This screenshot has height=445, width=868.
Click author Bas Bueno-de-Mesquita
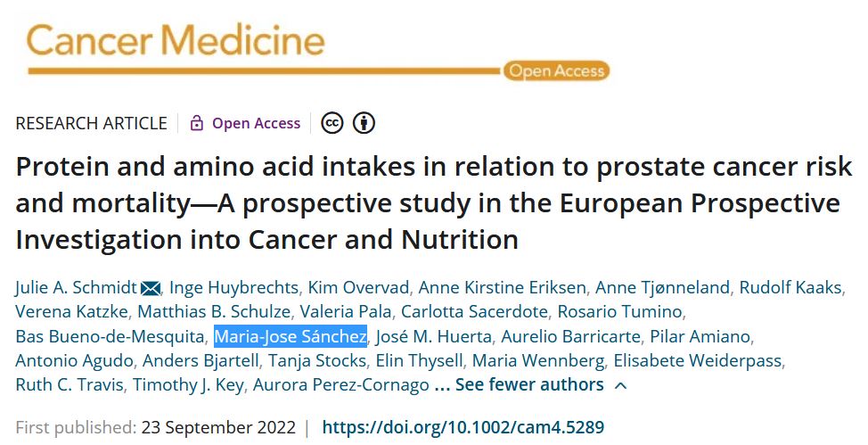109,336
